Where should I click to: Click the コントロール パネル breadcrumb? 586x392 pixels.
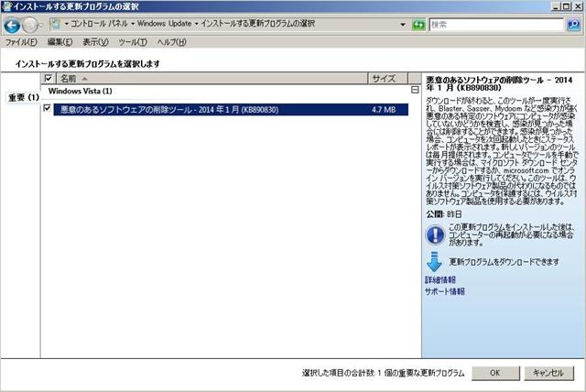[x=99, y=24]
